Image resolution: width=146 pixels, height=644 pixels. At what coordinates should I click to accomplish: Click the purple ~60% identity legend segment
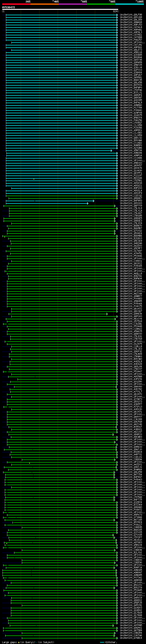click(x=73, y=4)
